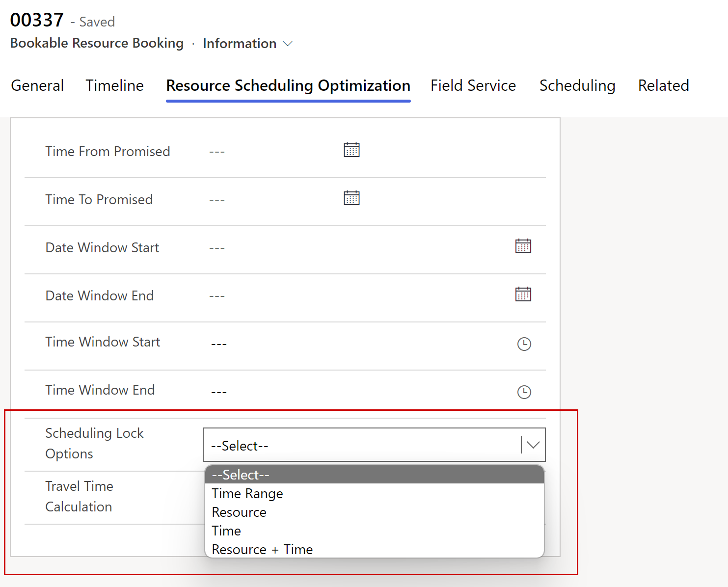728x587 pixels.
Task: Select the Resource lock option
Action: 239,512
